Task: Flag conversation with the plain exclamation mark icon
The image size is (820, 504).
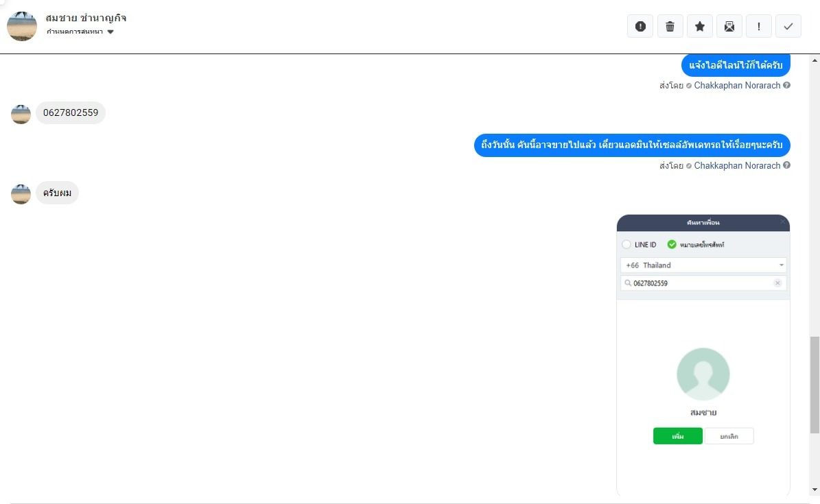Action: (759, 27)
